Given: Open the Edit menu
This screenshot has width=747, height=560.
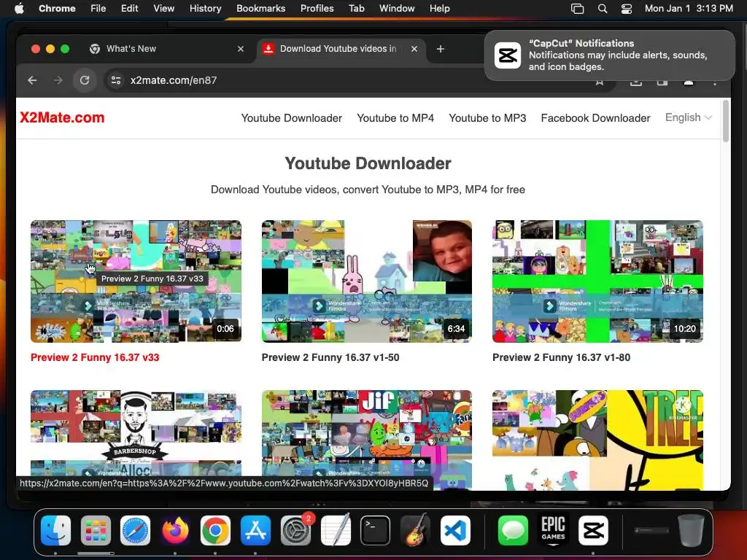Looking at the screenshot, I should point(130,8).
